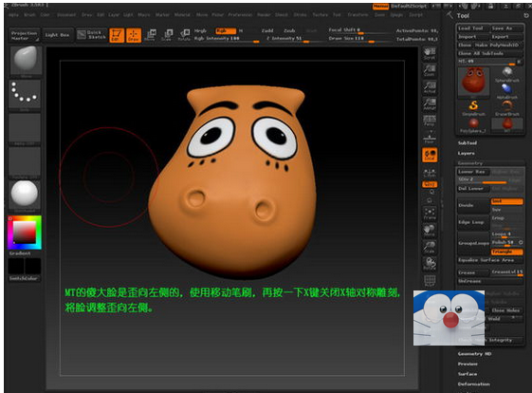Toggle the L.Sym button

tap(430, 173)
